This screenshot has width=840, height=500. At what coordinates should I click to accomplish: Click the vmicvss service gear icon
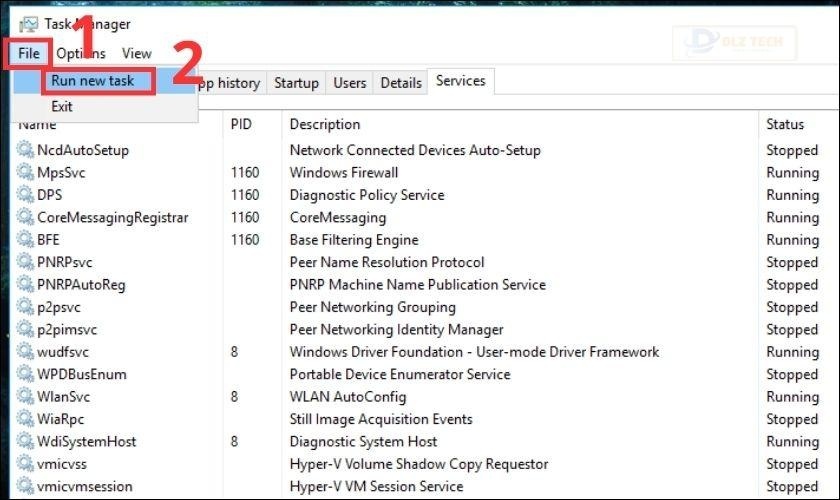tap(25, 464)
